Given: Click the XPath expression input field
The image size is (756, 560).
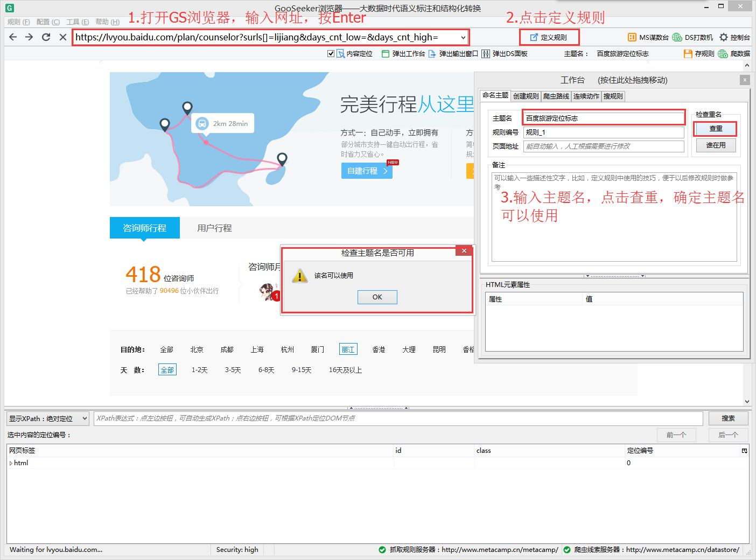Looking at the screenshot, I should click(x=398, y=418).
